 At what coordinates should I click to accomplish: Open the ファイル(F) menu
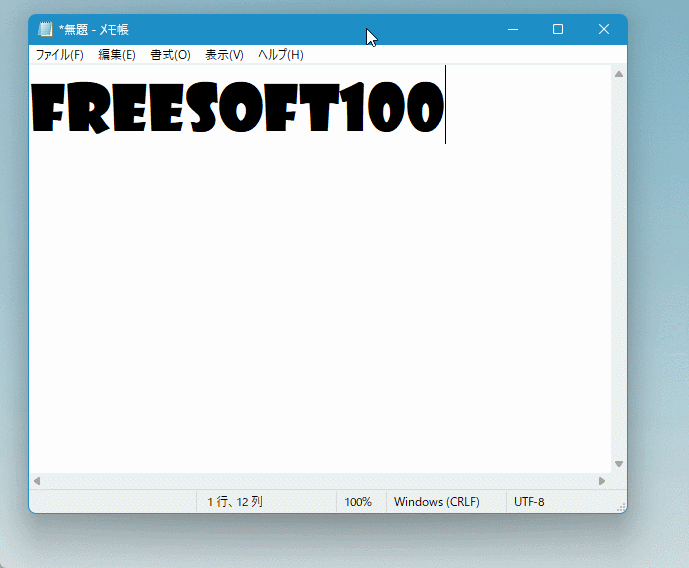59,55
